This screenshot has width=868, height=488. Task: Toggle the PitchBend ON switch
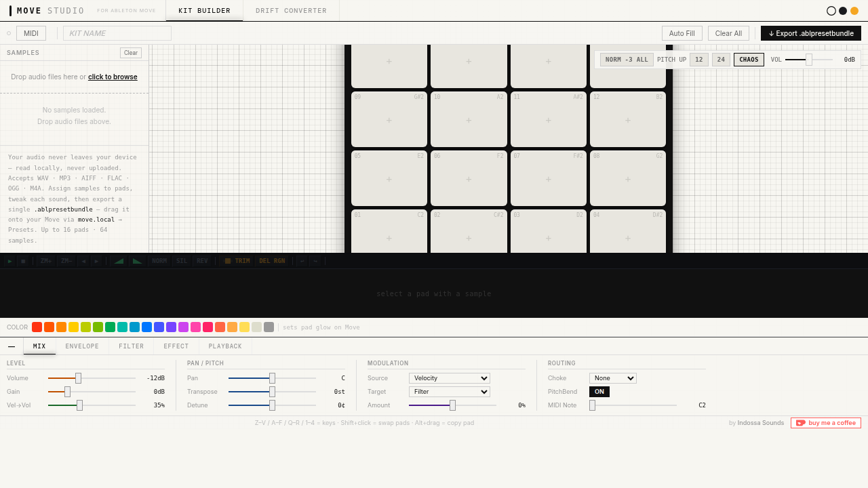[x=599, y=392]
